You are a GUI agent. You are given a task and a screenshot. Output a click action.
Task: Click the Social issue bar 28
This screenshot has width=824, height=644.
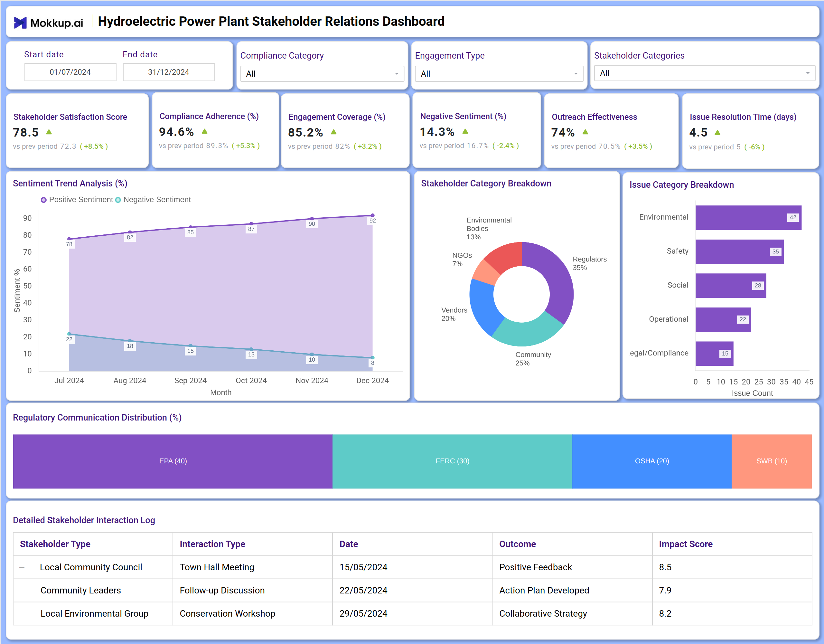(x=731, y=285)
